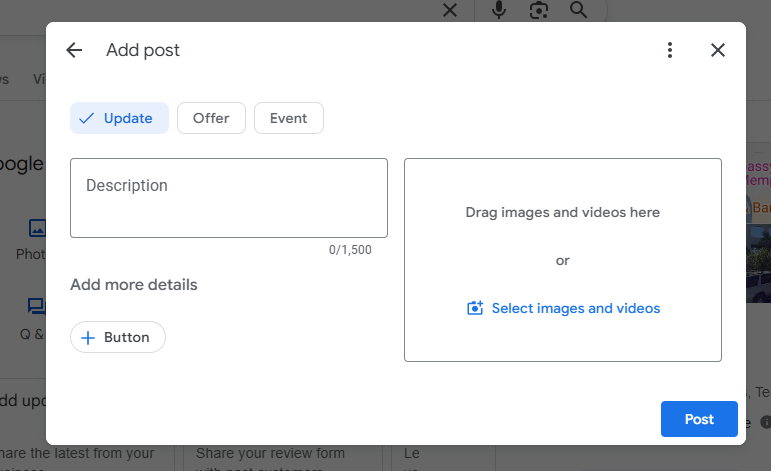Click the Q&A chat icon behind the dialog
Viewport: 771px width, 471px height.
click(36, 307)
